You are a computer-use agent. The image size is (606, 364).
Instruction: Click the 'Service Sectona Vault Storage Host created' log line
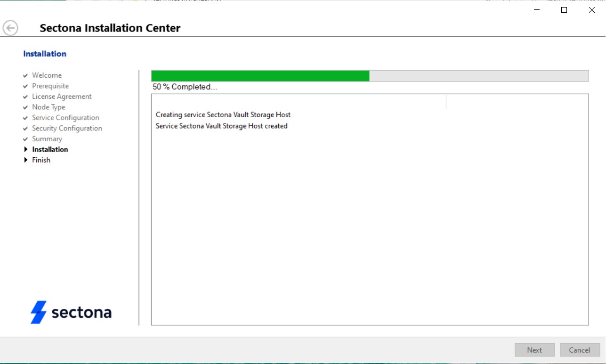pyautogui.click(x=221, y=126)
